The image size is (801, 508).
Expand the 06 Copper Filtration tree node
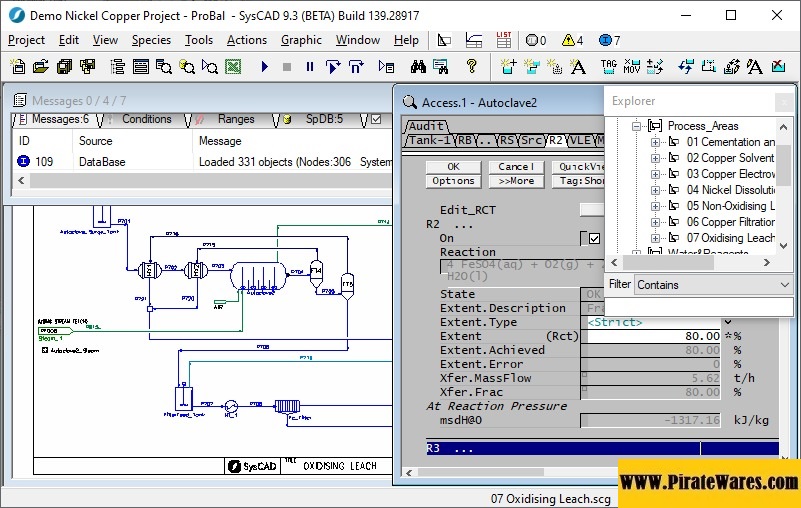click(655, 222)
